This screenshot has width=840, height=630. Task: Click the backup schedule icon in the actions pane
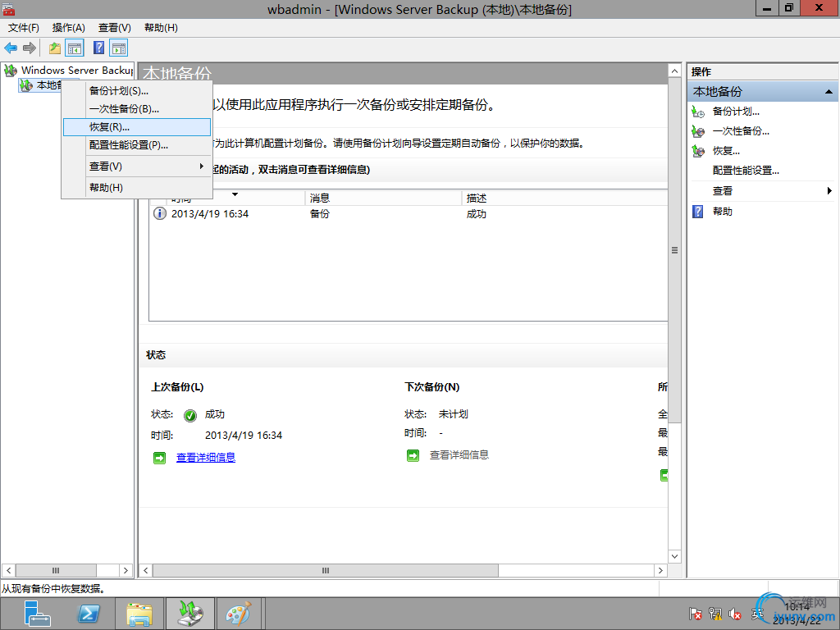[x=698, y=112]
